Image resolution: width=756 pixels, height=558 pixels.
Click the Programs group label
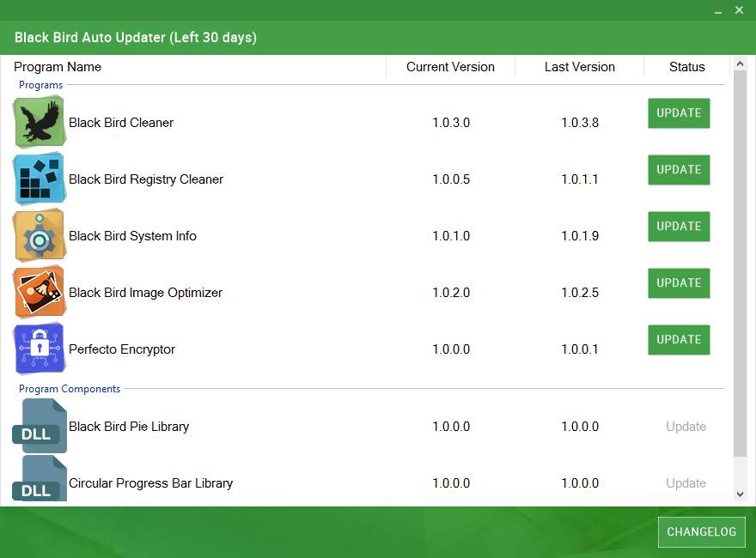41,85
